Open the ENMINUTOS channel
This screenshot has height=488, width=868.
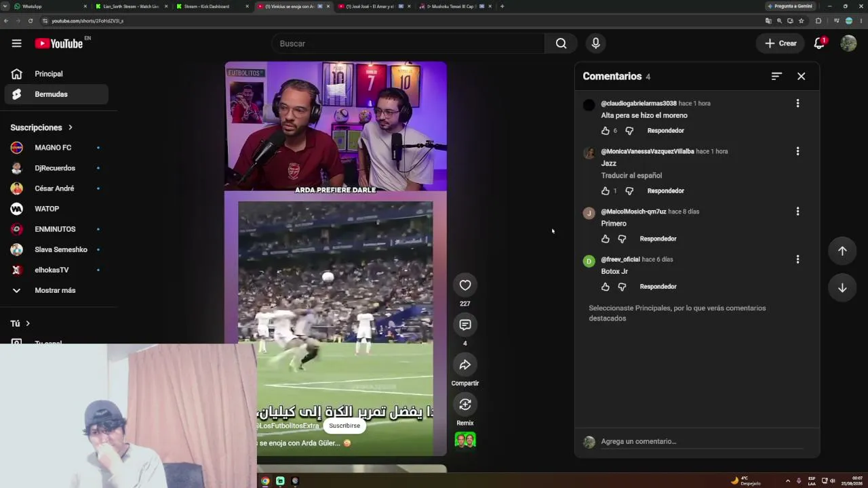(56, 229)
